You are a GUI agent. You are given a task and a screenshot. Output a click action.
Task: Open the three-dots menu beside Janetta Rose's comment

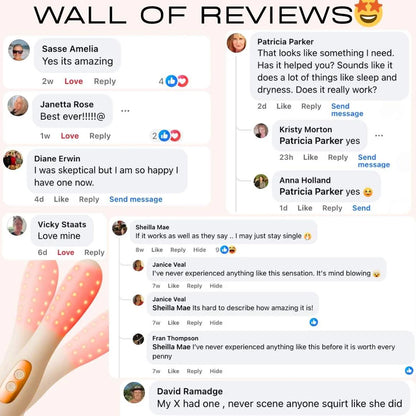125,111
